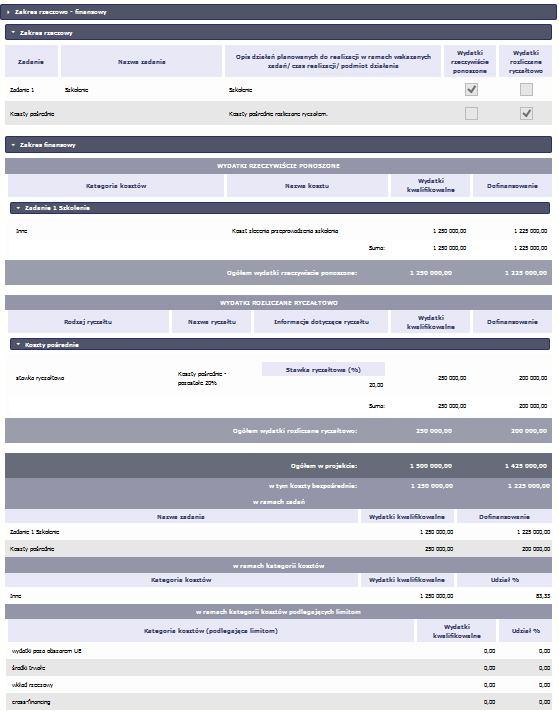Select the 'cross-financing' row

pyautogui.click(x=278, y=702)
